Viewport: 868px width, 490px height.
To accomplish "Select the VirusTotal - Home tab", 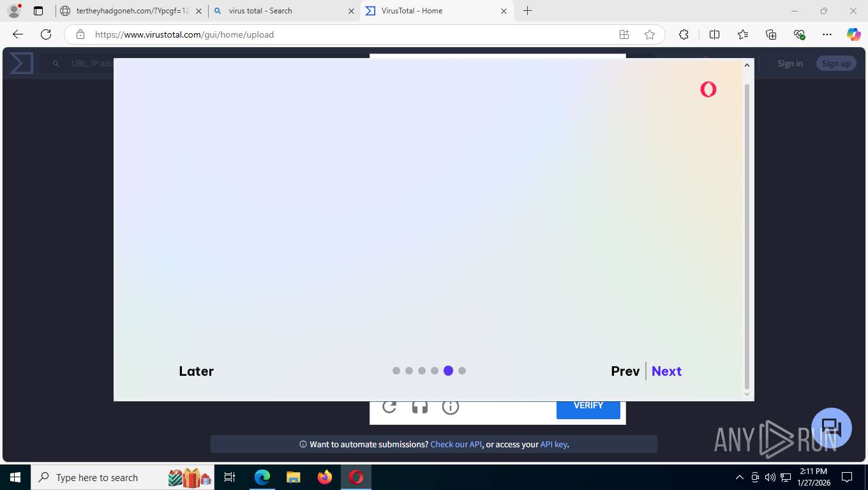I will (437, 11).
